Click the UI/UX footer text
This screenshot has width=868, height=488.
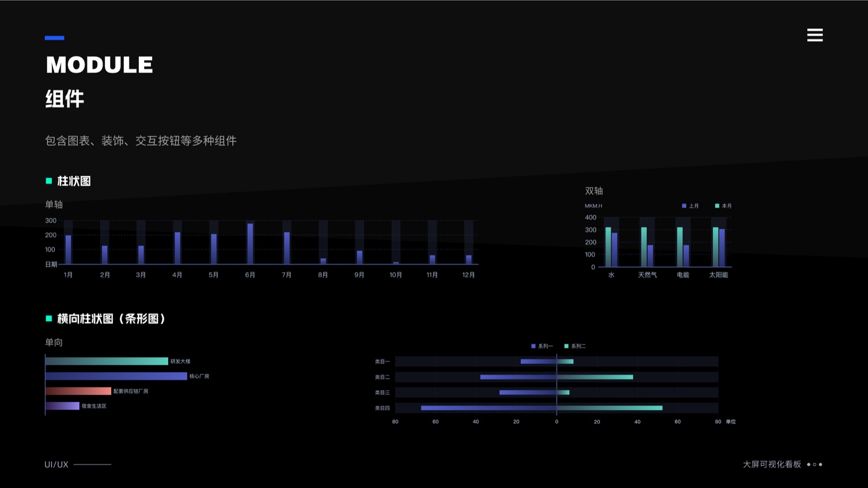point(56,465)
